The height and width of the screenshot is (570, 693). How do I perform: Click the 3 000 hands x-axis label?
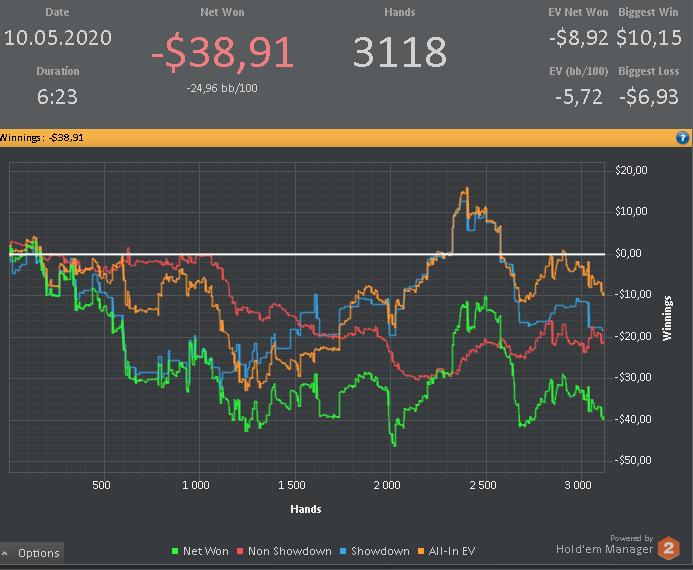[x=578, y=485]
